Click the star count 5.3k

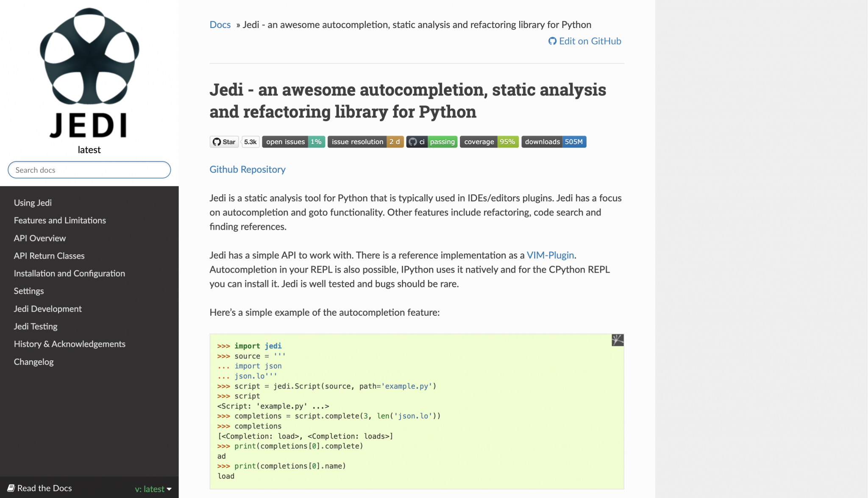(250, 142)
